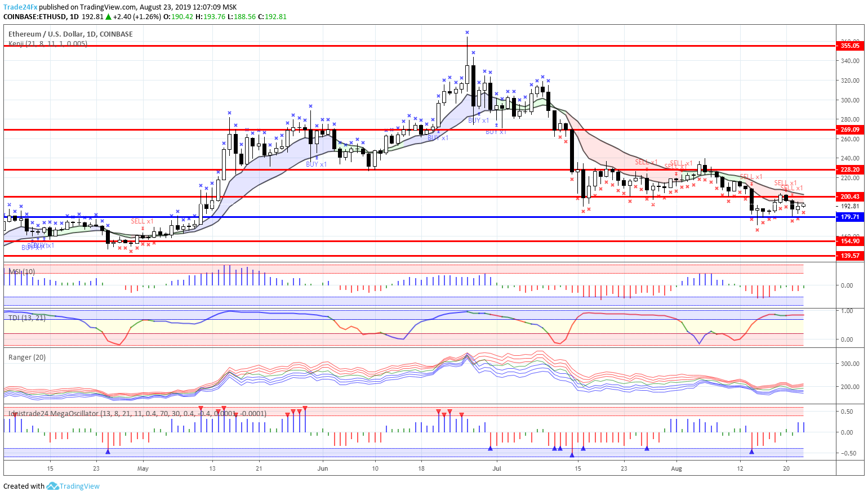Click the 280.00 price axis value
The height and width of the screenshot is (496, 868).
850,119
